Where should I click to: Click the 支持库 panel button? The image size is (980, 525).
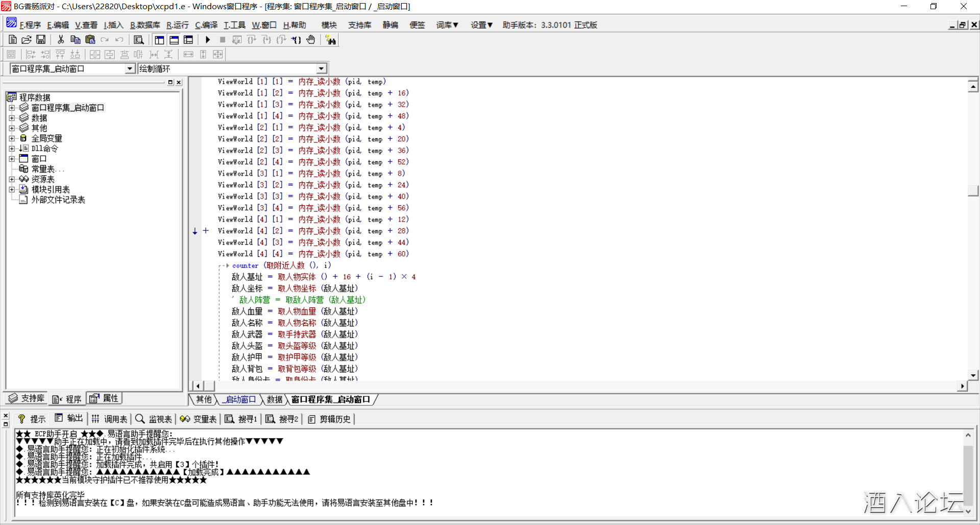pos(27,398)
